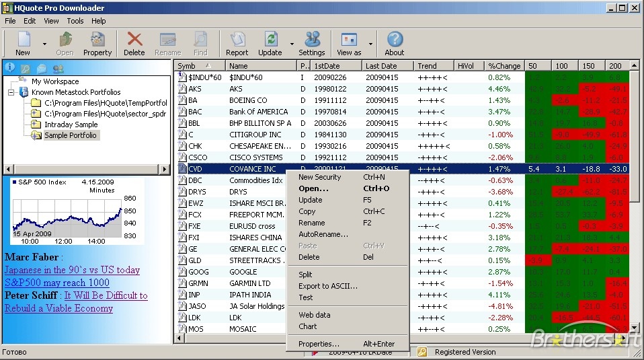Open the New button dropdown arrow
This screenshot has height=360, width=644.
44,44
